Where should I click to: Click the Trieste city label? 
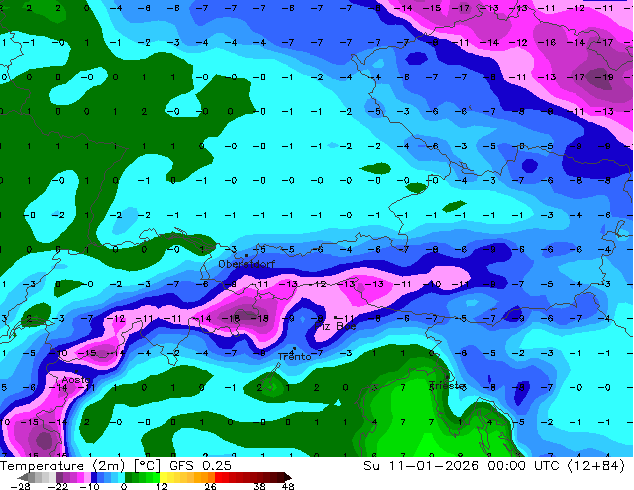point(446,385)
